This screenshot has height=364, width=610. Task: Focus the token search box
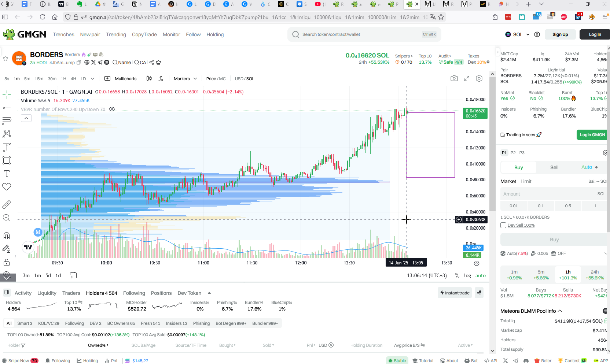click(364, 34)
